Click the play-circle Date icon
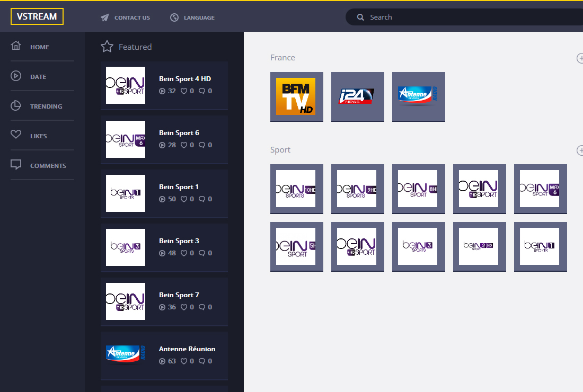The height and width of the screenshot is (392, 583). tap(16, 76)
